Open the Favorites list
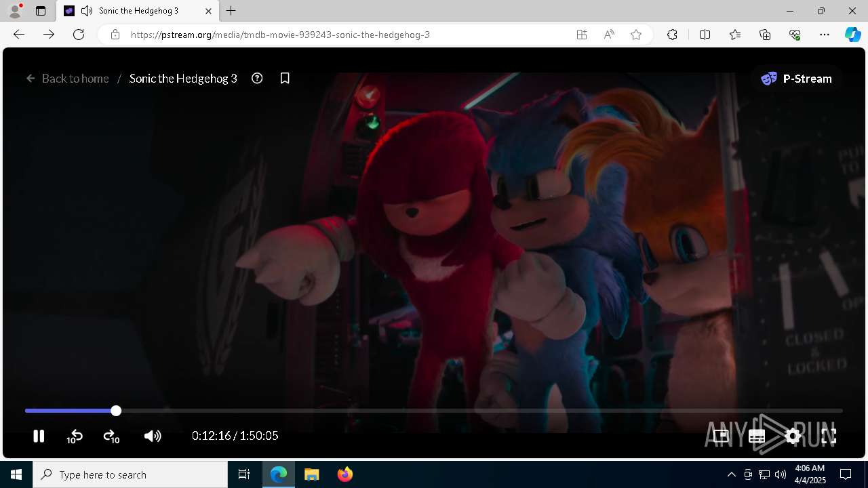 coord(735,35)
